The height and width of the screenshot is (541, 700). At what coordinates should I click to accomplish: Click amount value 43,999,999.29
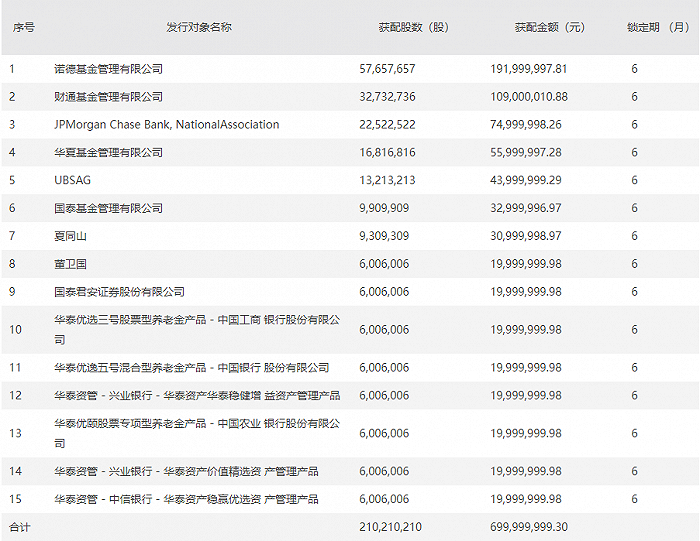(x=526, y=180)
